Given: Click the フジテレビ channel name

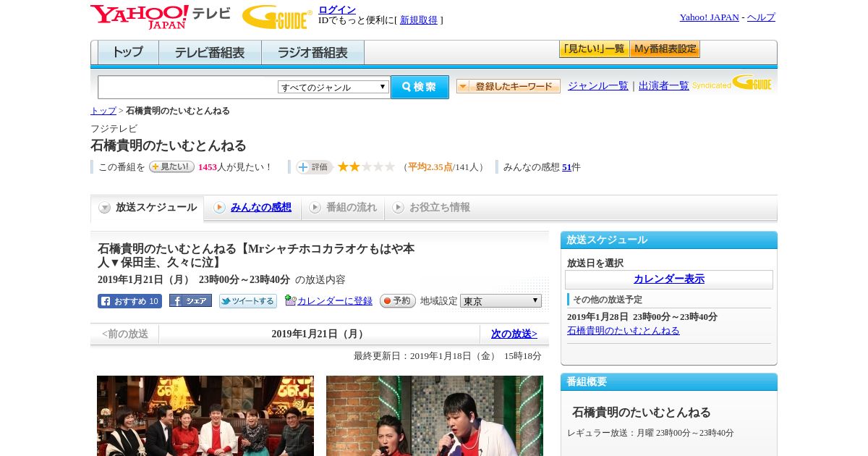Looking at the screenshot, I should tap(114, 129).
